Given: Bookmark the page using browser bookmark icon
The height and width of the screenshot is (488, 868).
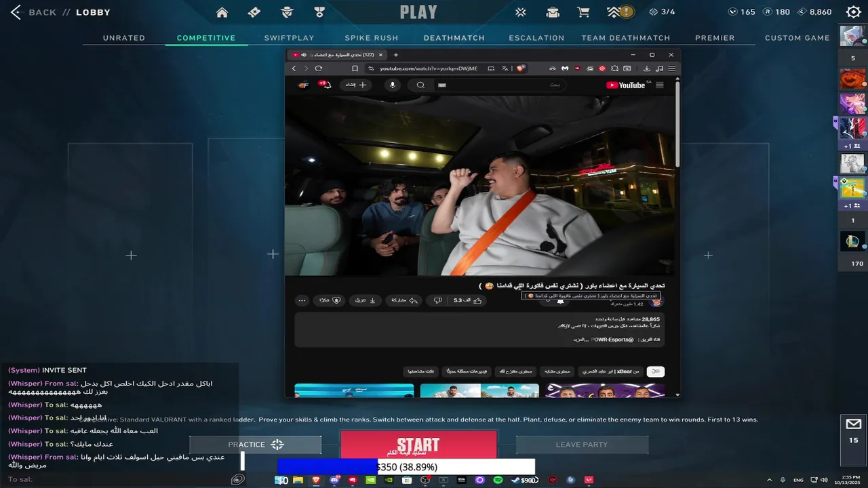Looking at the screenshot, I should pos(355,68).
